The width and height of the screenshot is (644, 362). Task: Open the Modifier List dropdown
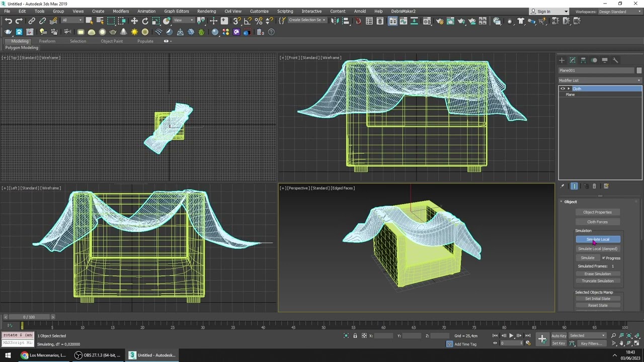(600, 80)
